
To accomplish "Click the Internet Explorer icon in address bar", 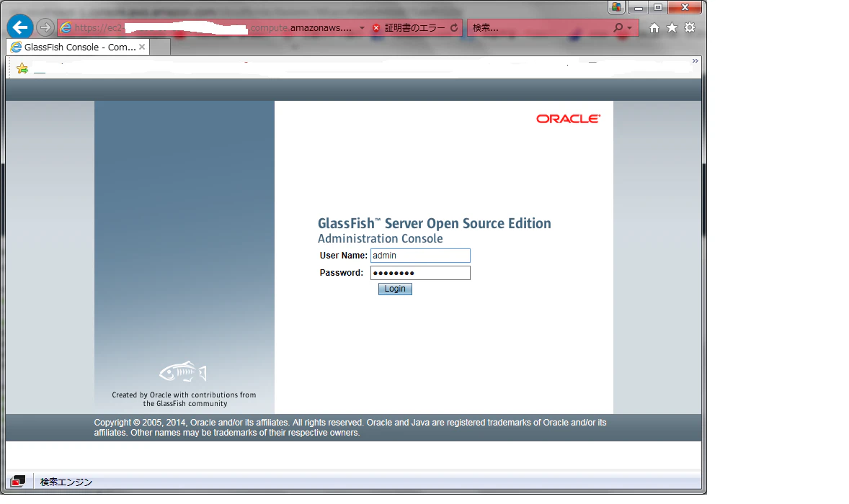I will (x=66, y=27).
